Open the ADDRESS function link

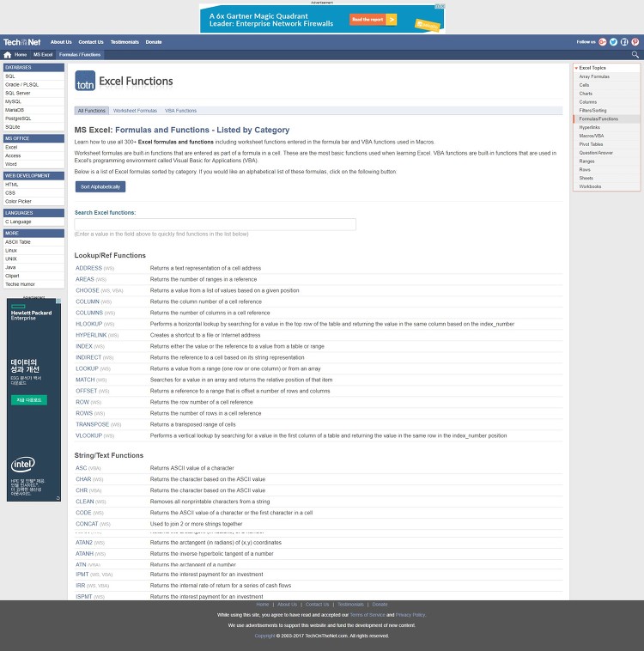click(88, 268)
